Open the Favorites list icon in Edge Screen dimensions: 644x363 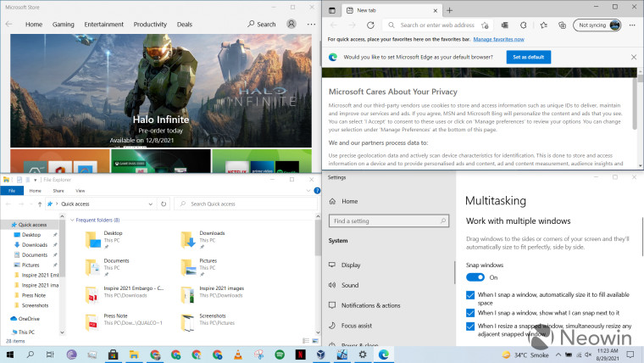pos(544,25)
